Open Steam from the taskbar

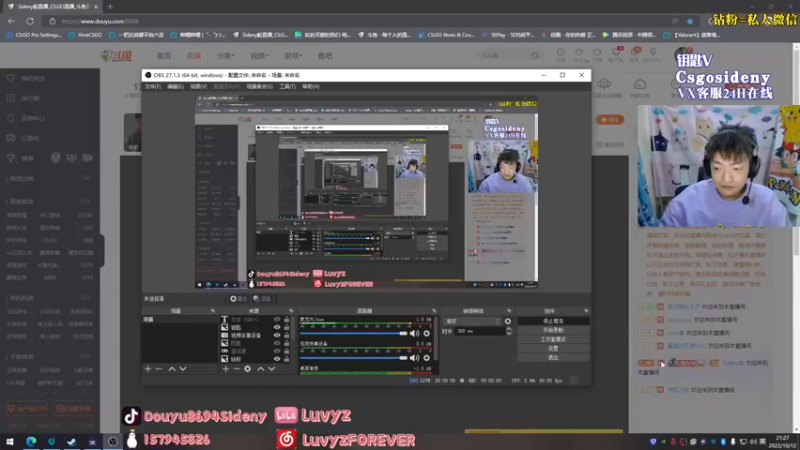(x=71, y=441)
